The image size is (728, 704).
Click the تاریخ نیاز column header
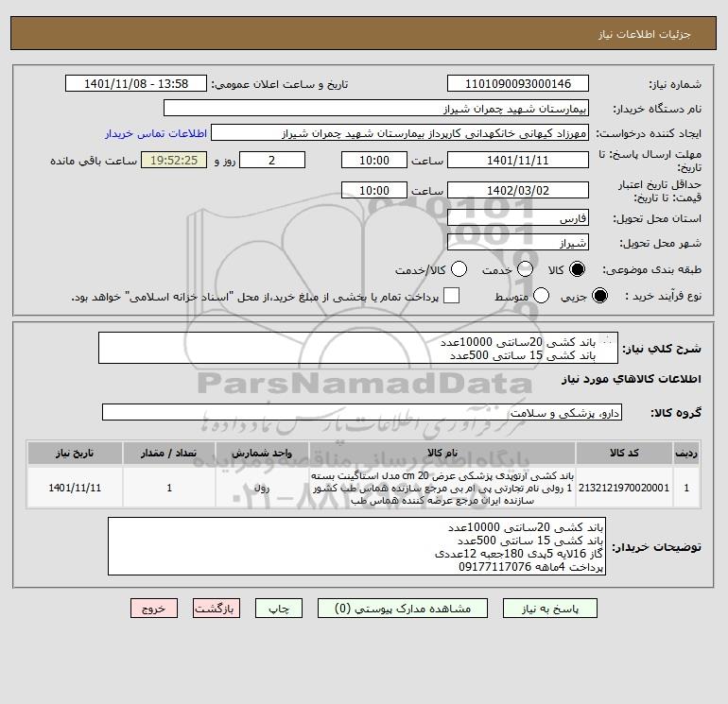pos(75,453)
